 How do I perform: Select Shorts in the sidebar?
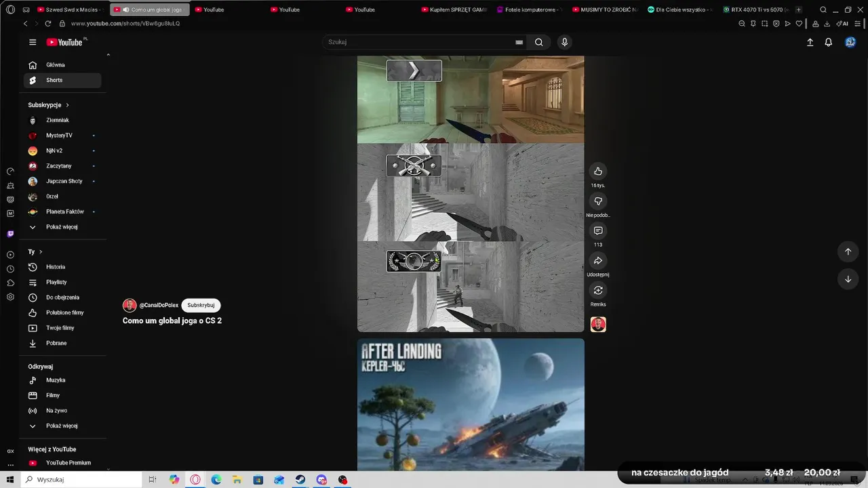(62, 80)
